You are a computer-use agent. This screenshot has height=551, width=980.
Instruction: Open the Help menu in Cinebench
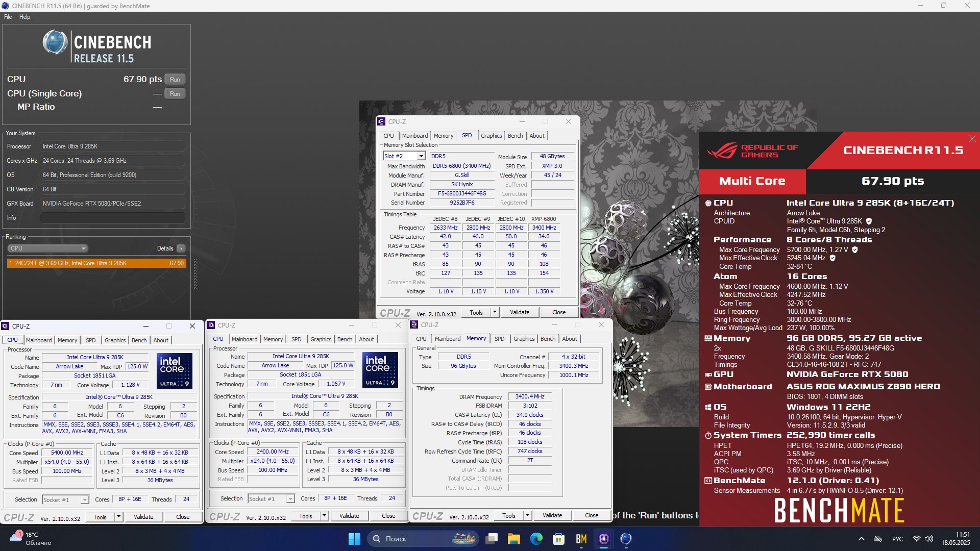(x=24, y=17)
